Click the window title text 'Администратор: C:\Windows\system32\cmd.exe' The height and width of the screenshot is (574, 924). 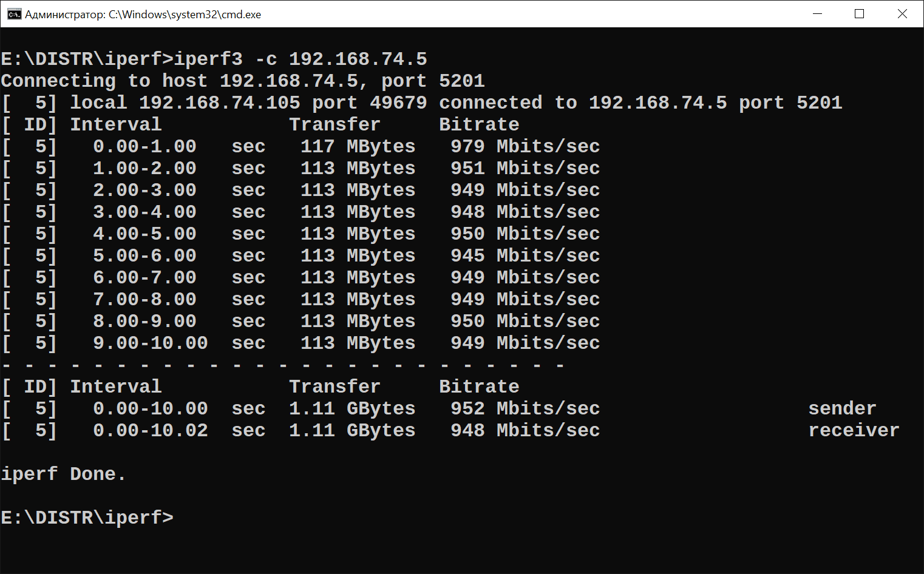143,15
